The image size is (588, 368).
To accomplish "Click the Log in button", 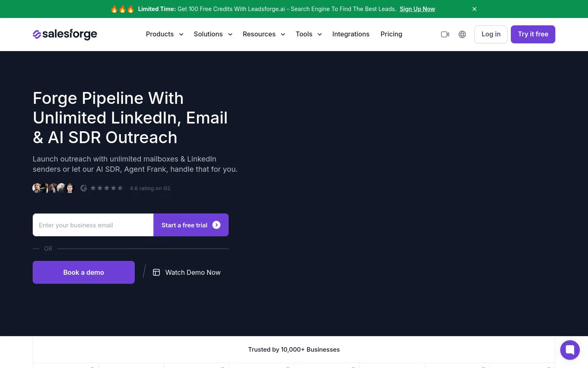I will [x=491, y=34].
